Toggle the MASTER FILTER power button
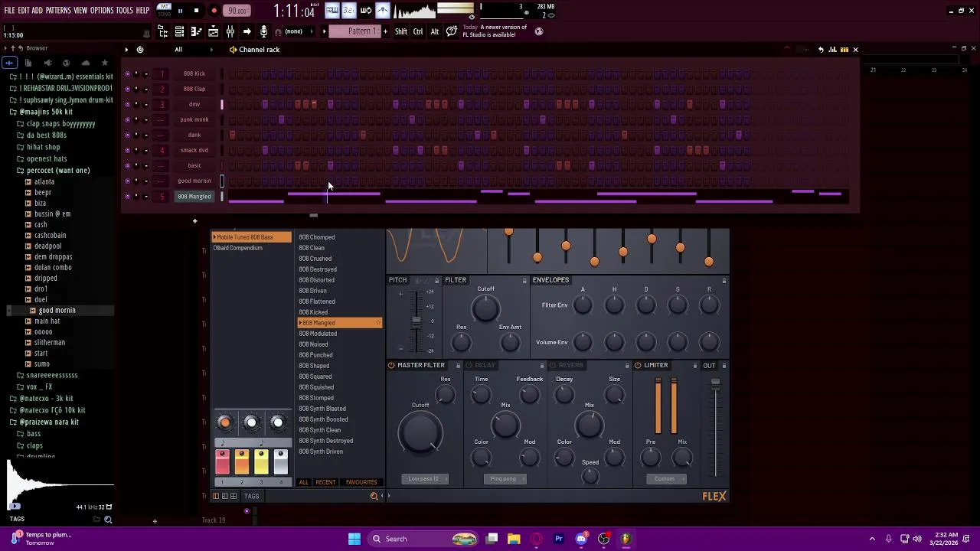Viewport: 980px width, 551px height. click(391, 366)
